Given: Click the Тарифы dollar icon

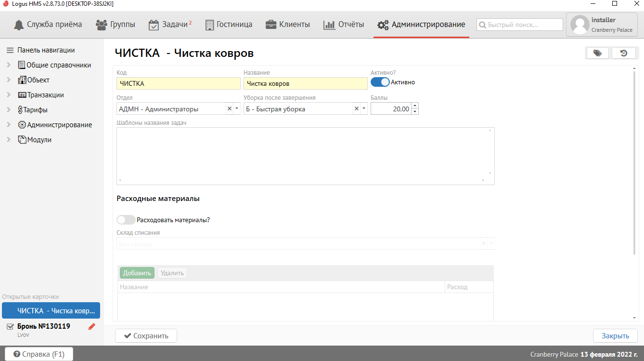Looking at the screenshot, I should [x=21, y=110].
